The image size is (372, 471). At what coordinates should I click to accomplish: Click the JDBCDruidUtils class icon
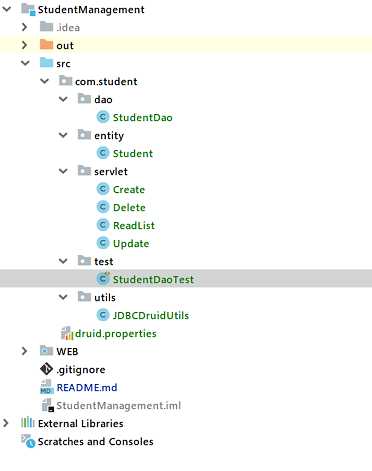[x=103, y=315]
